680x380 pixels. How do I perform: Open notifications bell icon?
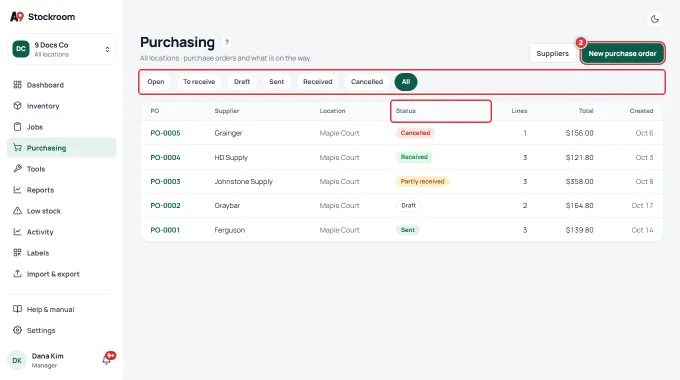click(x=107, y=360)
